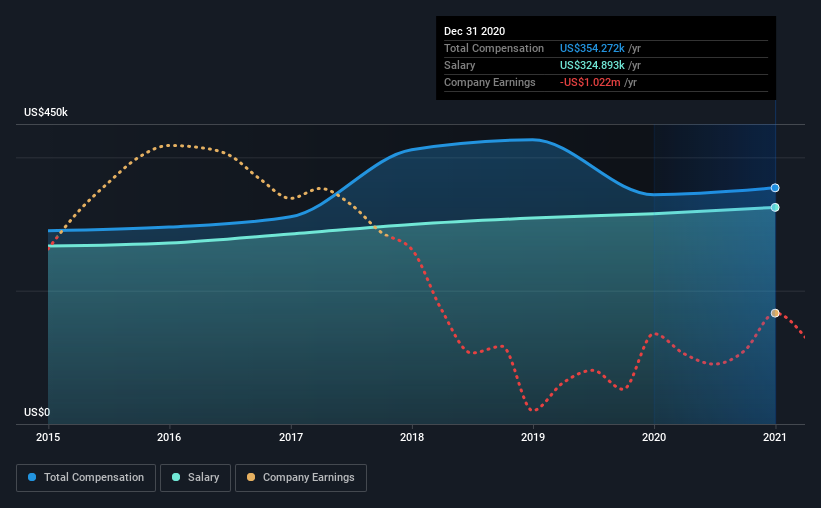The height and width of the screenshot is (508, 821).
Task: Toggle the Total Compensation legend button
Action: pos(86,478)
